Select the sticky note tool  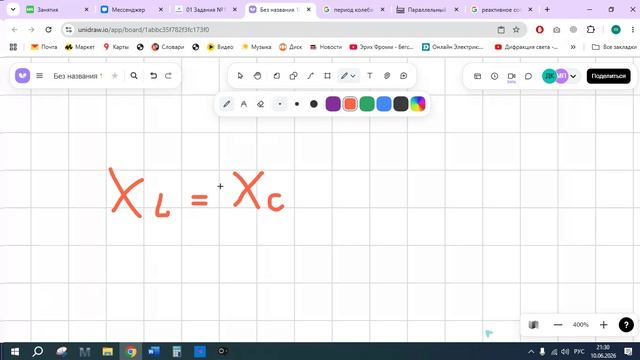[x=276, y=76]
